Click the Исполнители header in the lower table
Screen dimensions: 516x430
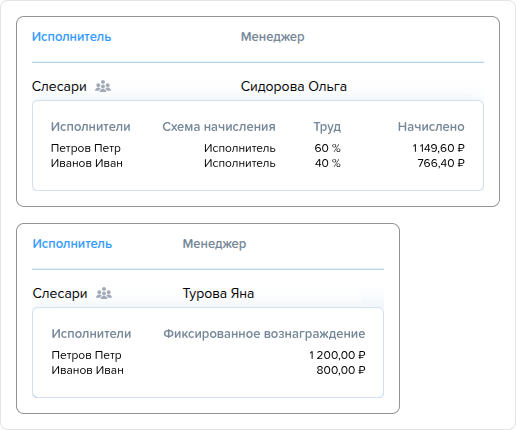click(x=91, y=334)
